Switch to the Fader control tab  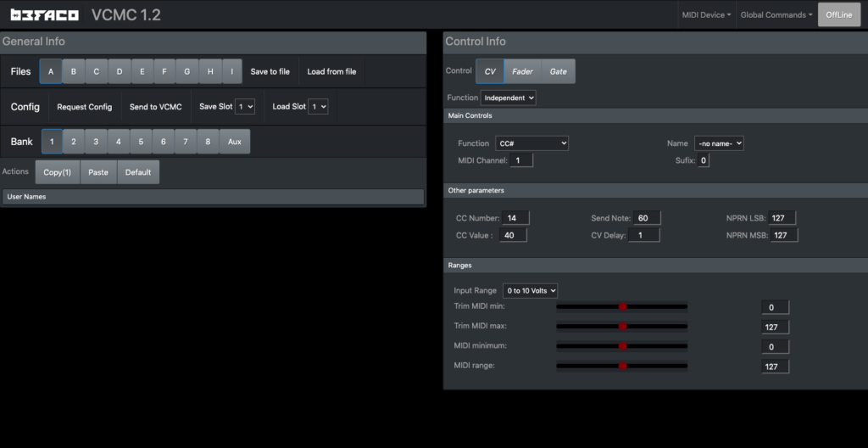(522, 71)
